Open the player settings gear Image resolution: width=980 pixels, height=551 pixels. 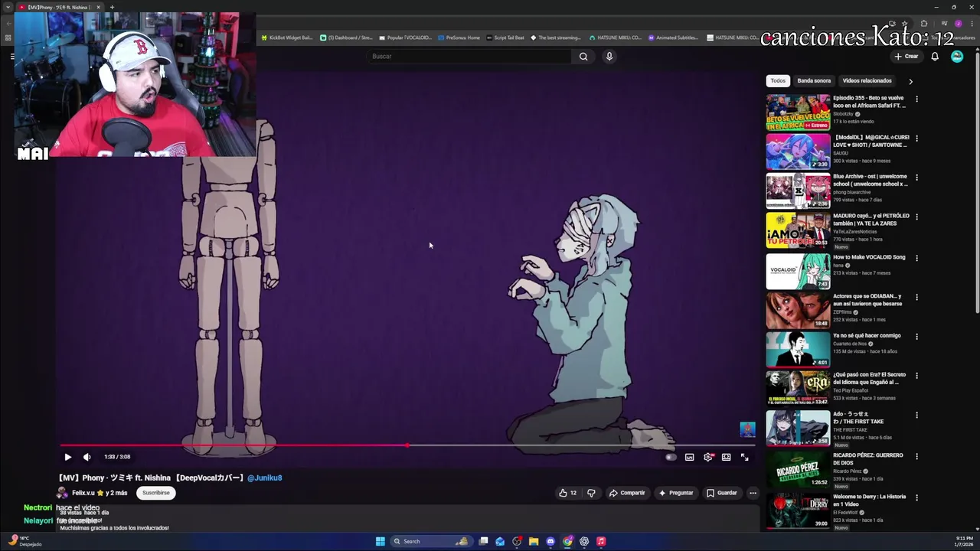(708, 457)
